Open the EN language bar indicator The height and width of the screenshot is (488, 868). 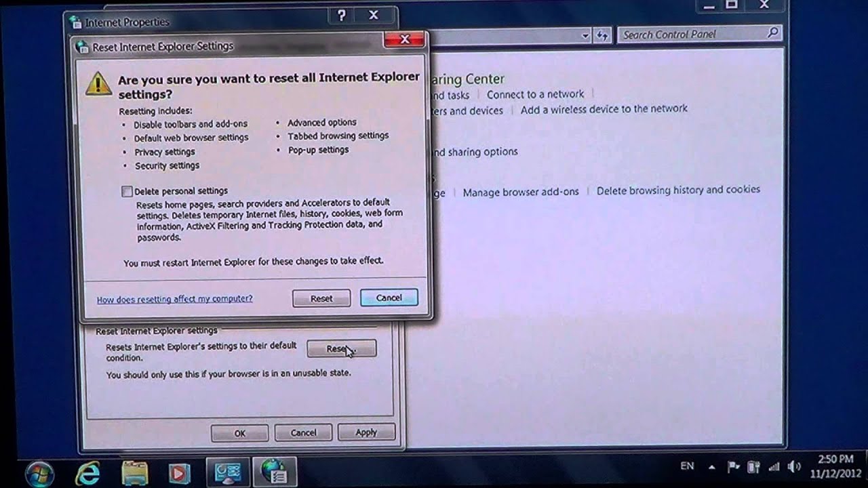click(687, 466)
